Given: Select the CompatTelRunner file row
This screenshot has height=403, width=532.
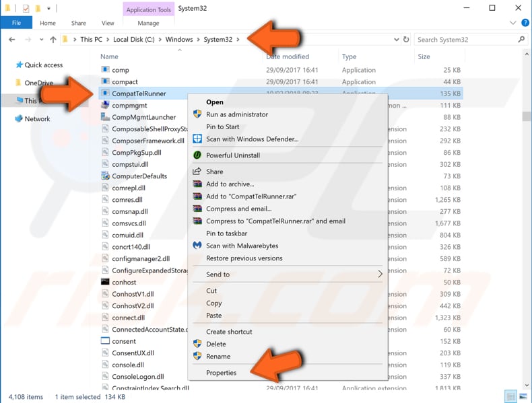Looking at the screenshot, I should click(x=281, y=94).
